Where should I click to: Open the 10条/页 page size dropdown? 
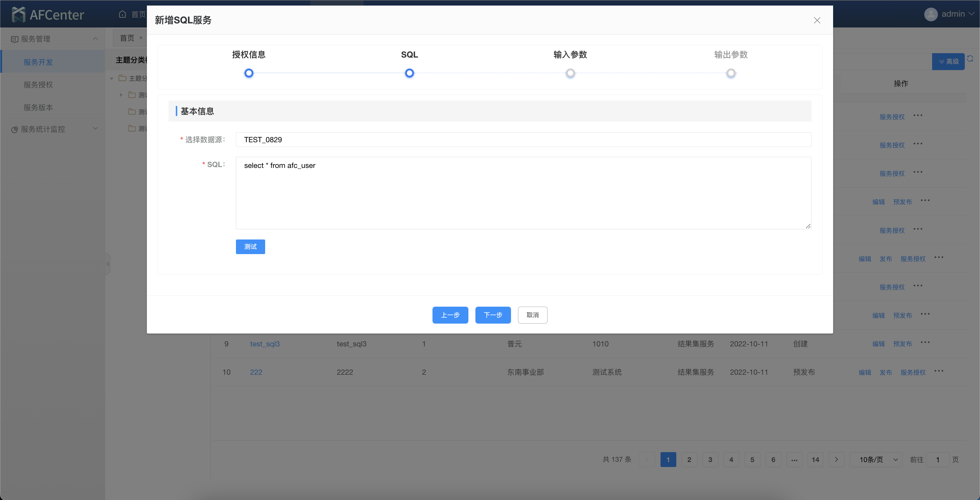point(876,459)
